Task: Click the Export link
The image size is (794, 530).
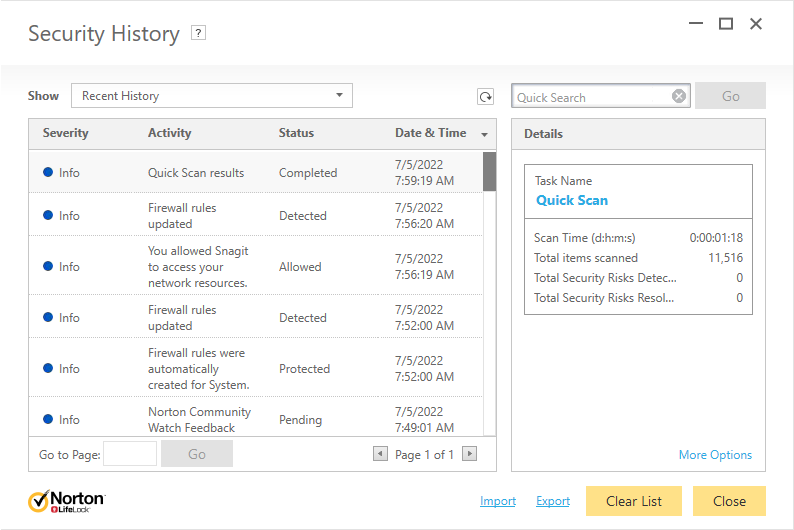Action: tap(553, 501)
